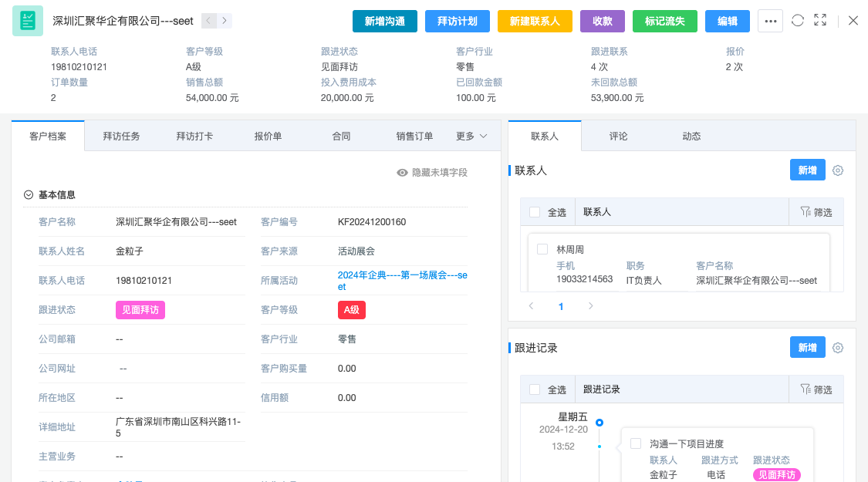This screenshot has width=868, height=482.
Task: Select the checkbox for contact 林周周
Action: tap(542, 249)
